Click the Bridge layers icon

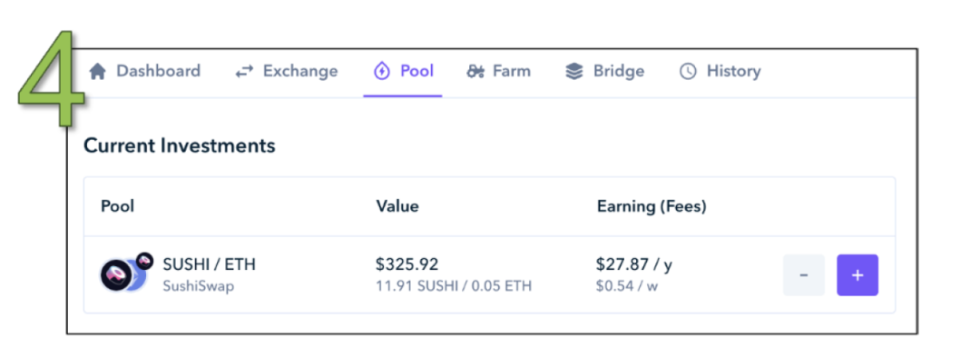click(573, 72)
